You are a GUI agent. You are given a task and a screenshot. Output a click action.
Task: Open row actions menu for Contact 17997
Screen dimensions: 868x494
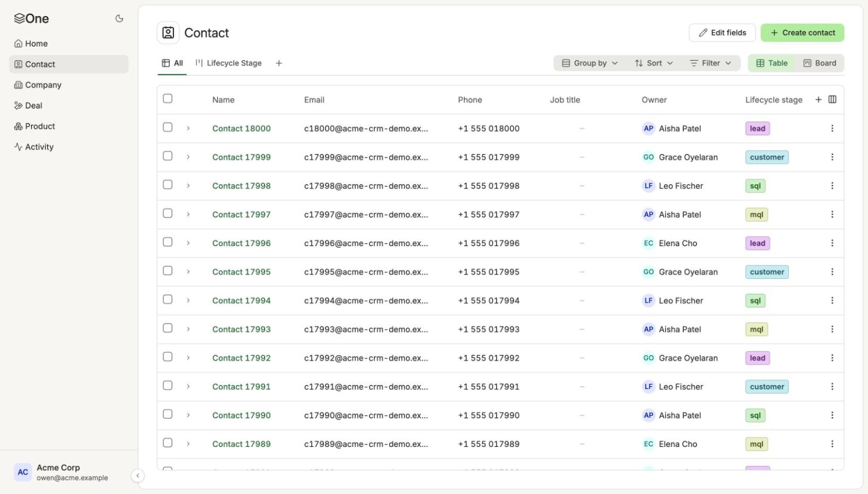[x=832, y=215]
